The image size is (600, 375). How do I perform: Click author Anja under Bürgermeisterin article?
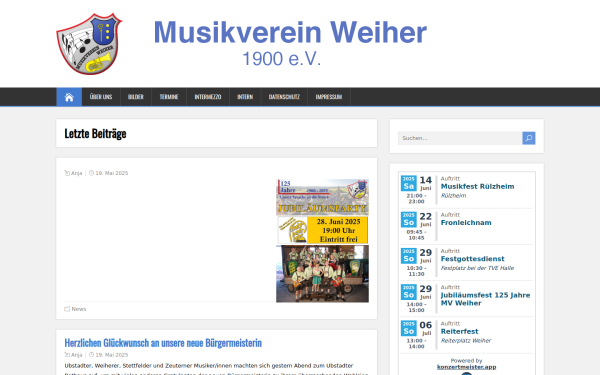[77, 355]
